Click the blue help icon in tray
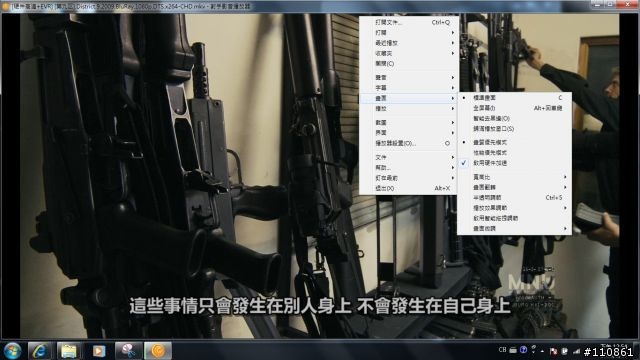This screenshot has width=640, height=360. click(x=523, y=350)
